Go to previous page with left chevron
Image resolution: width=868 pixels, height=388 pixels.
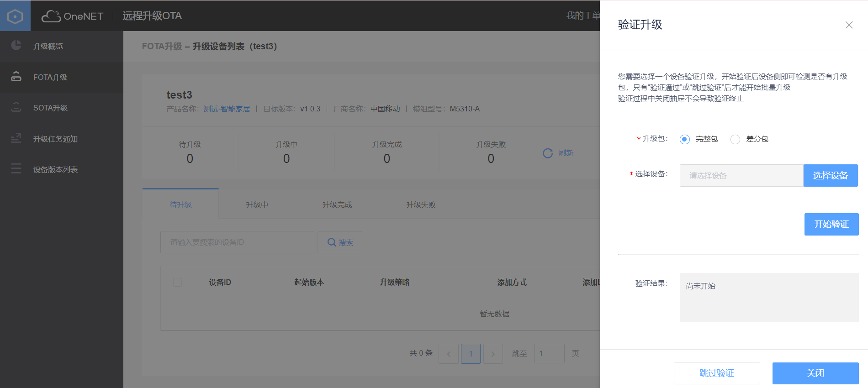tap(449, 354)
